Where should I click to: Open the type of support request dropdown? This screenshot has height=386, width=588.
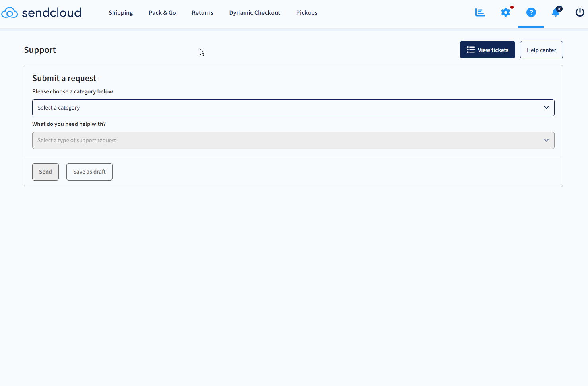(x=293, y=141)
